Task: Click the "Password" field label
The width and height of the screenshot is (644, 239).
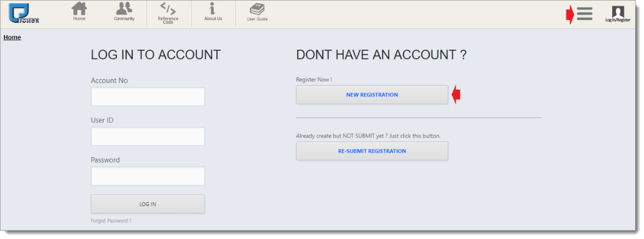Action: pyautogui.click(x=105, y=160)
